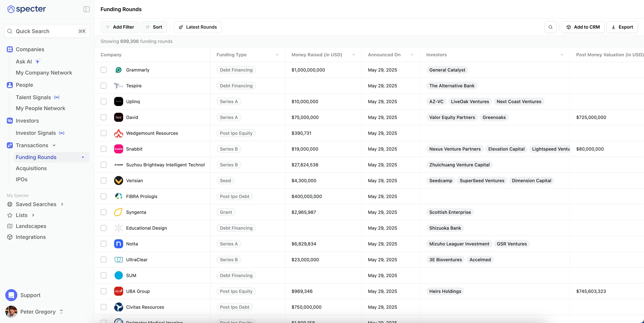Viewport: 644px width, 323px height.
Task: Select the Civitas Resources row checkbox
Action: [104, 307]
